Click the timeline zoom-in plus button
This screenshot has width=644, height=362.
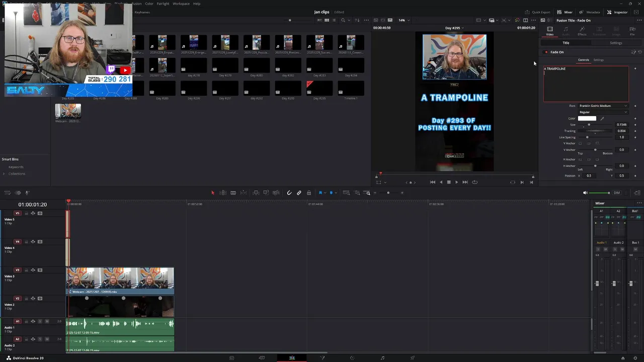(402, 193)
